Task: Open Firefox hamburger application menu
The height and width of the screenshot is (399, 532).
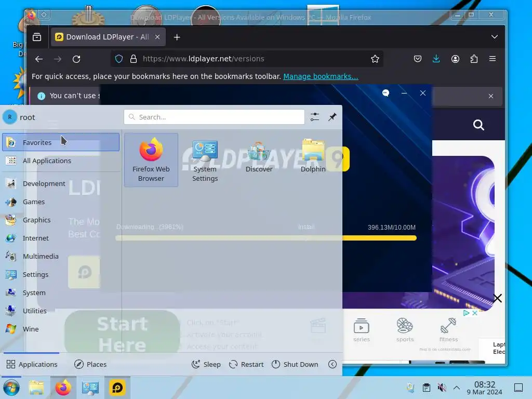Action: [x=493, y=59]
